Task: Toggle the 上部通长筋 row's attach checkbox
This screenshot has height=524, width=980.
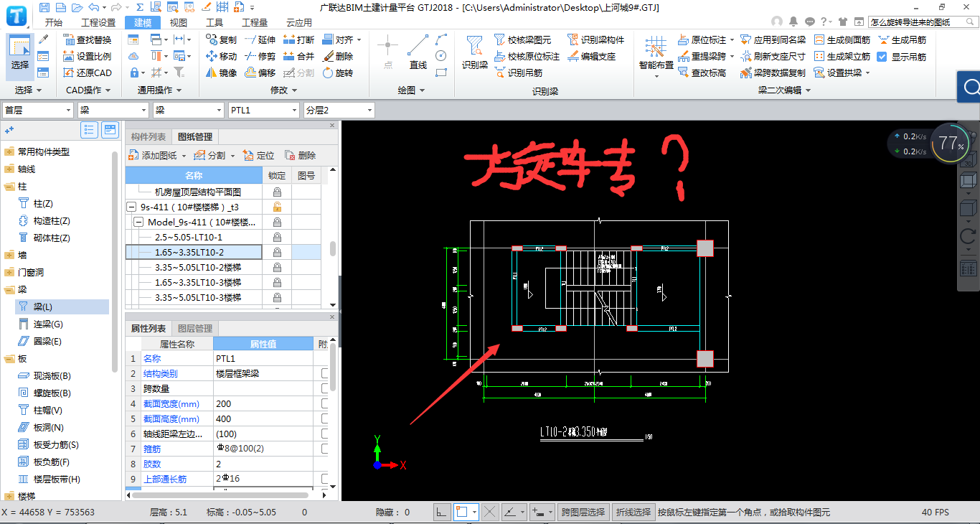Action: 325,479
